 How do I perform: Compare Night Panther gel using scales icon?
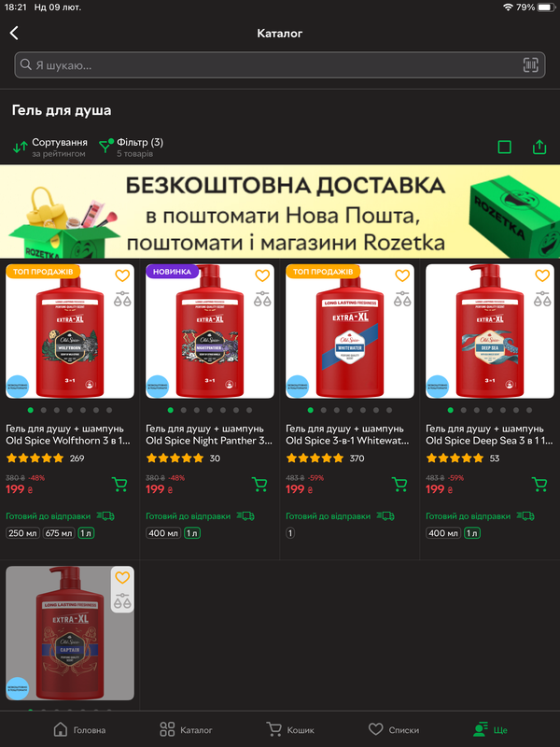[262, 299]
